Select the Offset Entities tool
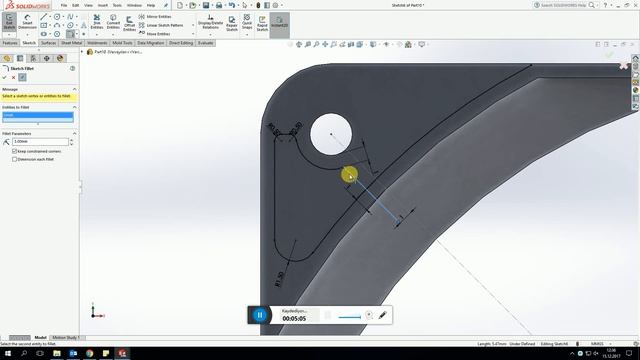Viewport: 640px width, 360px height. [129, 23]
